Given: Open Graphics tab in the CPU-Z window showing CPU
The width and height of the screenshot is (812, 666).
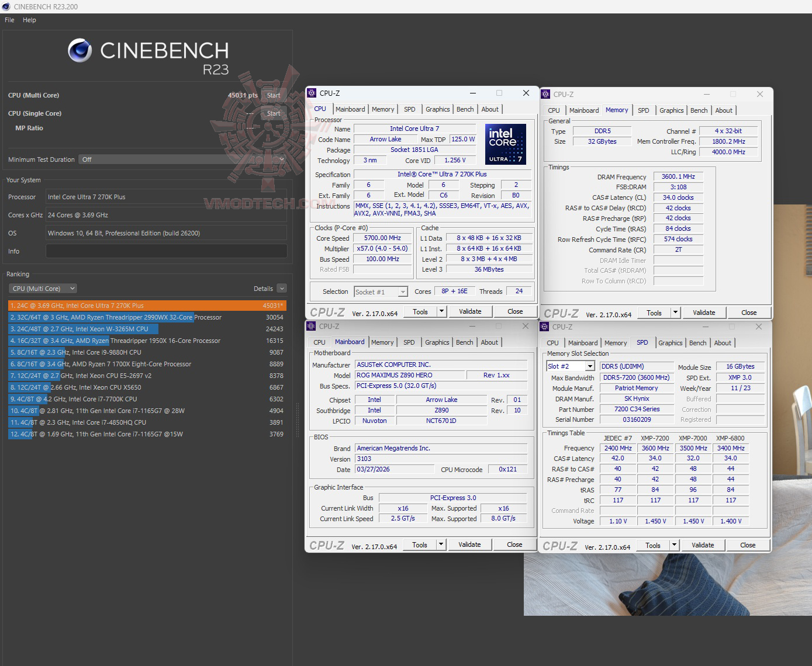Looking at the screenshot, I should point(438,109).
